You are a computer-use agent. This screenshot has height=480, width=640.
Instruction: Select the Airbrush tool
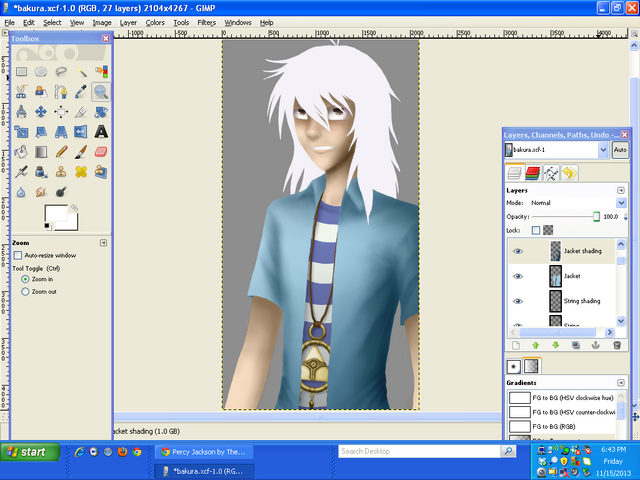click(21, 172)
